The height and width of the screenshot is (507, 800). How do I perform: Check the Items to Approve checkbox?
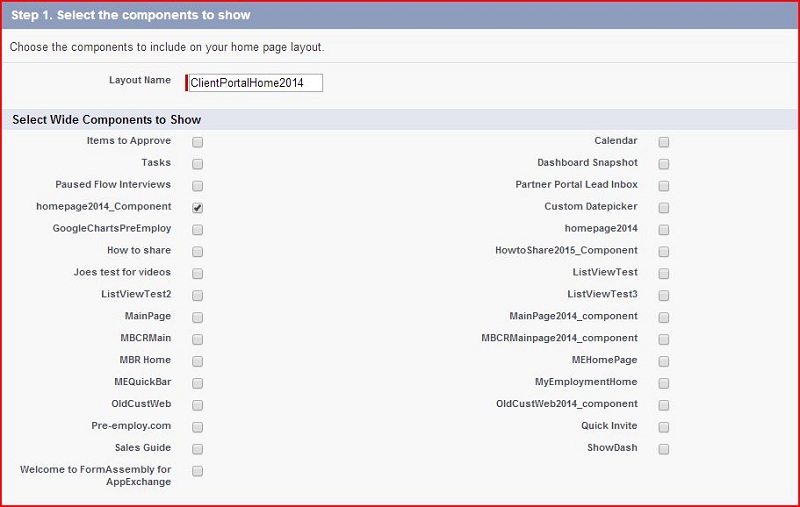point(197,142)
